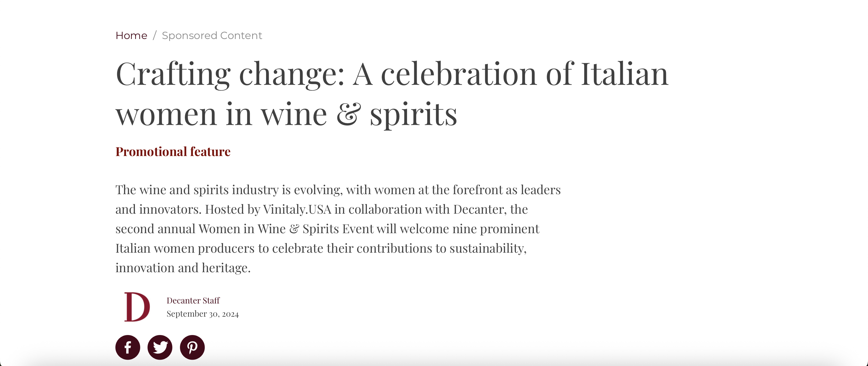Click the breadcrumb slash separator
This screenshot has width=868, height=366.
tap(155, 35)
